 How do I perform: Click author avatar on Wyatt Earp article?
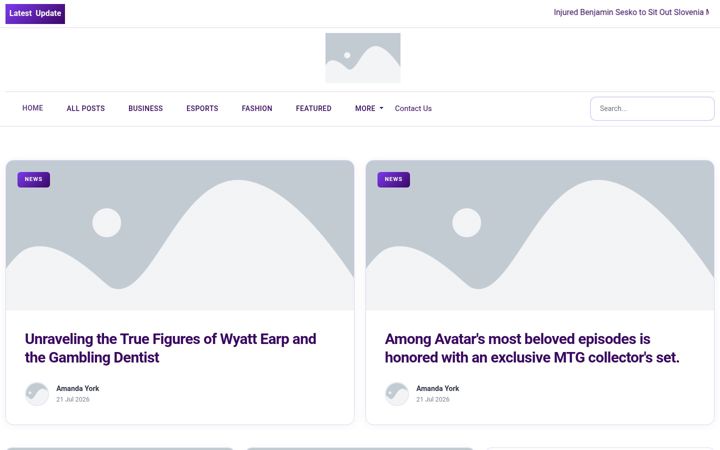coord(37,394)
